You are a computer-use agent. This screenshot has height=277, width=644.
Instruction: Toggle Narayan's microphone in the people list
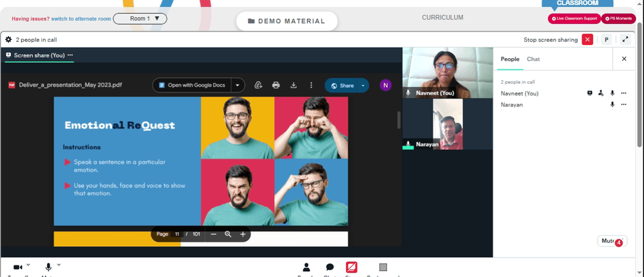(x=612, y=104)
